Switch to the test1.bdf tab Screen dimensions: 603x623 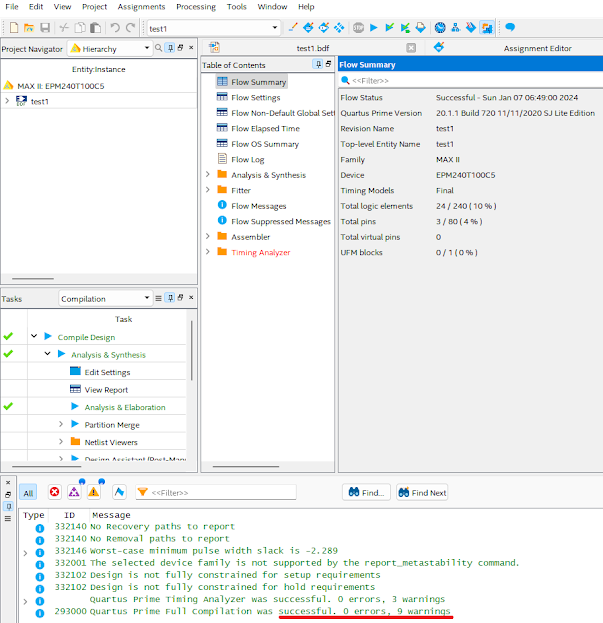[x=313, y=48]
